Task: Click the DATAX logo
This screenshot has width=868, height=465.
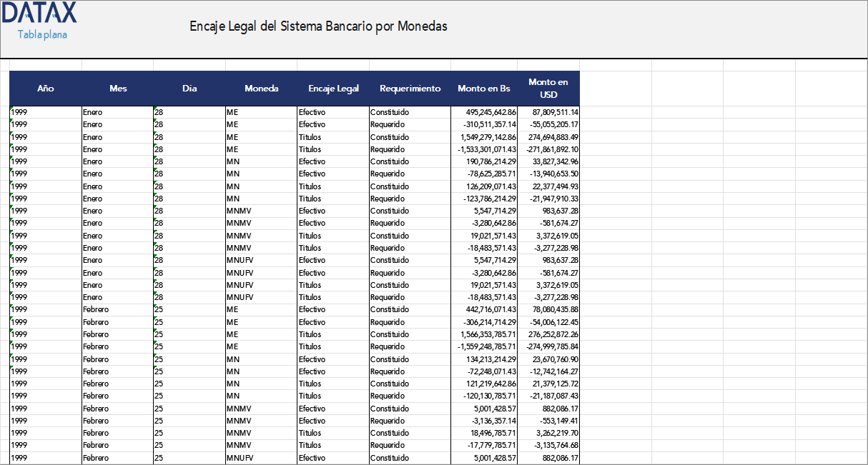Action: tap(39, 14)
